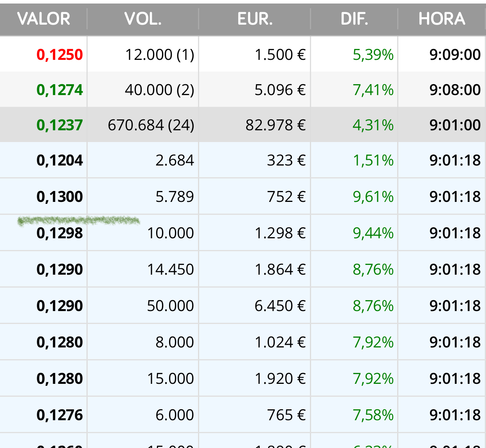Select volume 5.789
Viewport: 486px width, 448px height.
175,197
